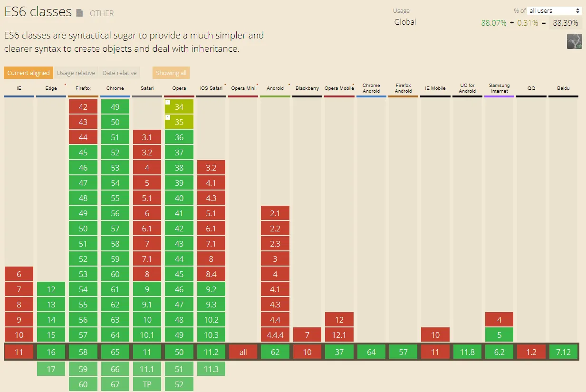586x392 pixels.
Task: Select the UC for Android column header
Action: (x=467, y=88)
